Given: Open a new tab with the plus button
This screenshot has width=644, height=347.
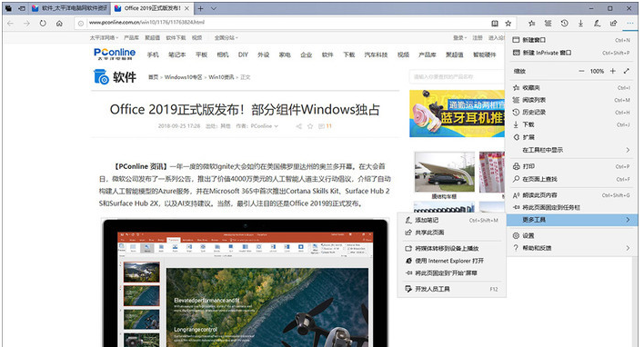Looking at the screenshot, I should (200, 8).
